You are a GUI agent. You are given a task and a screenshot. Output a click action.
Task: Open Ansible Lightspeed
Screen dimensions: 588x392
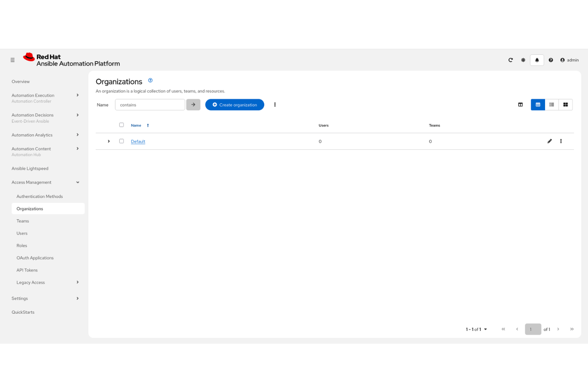[30, 168]
